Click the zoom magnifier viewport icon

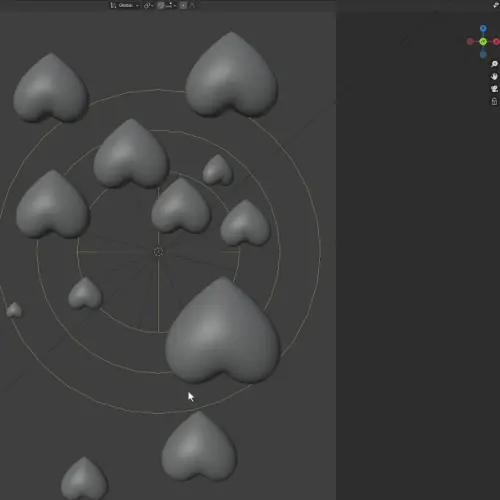point(494,64)
